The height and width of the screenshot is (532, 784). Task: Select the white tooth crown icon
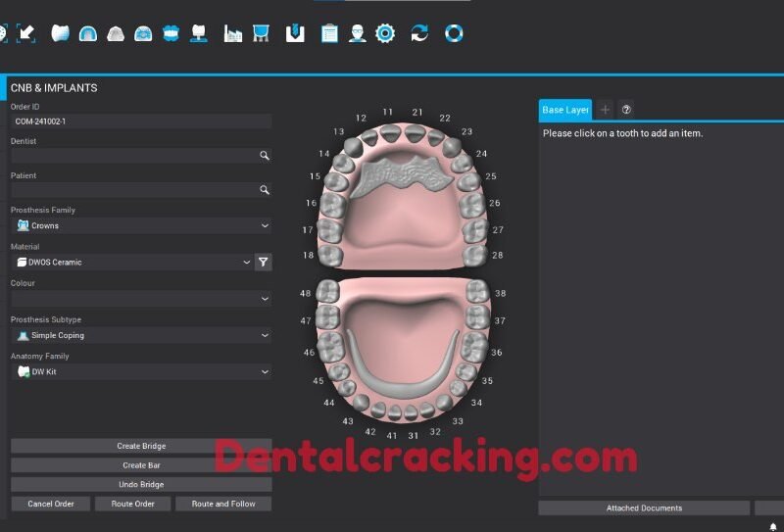[60, 33]
